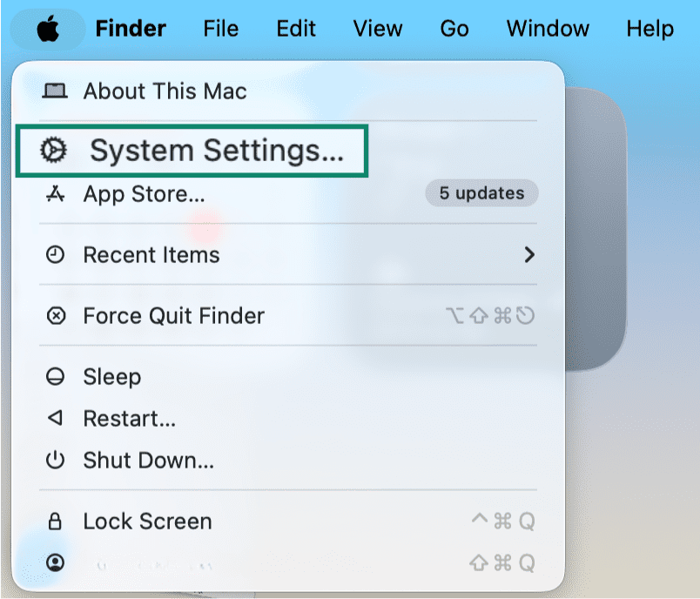Click the Sleep half-circle icon
The image size is (700, 599).
56,377
